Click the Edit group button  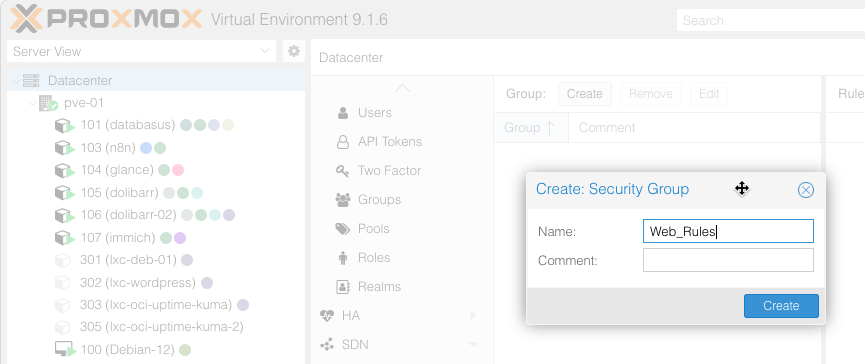click(709, 94)
